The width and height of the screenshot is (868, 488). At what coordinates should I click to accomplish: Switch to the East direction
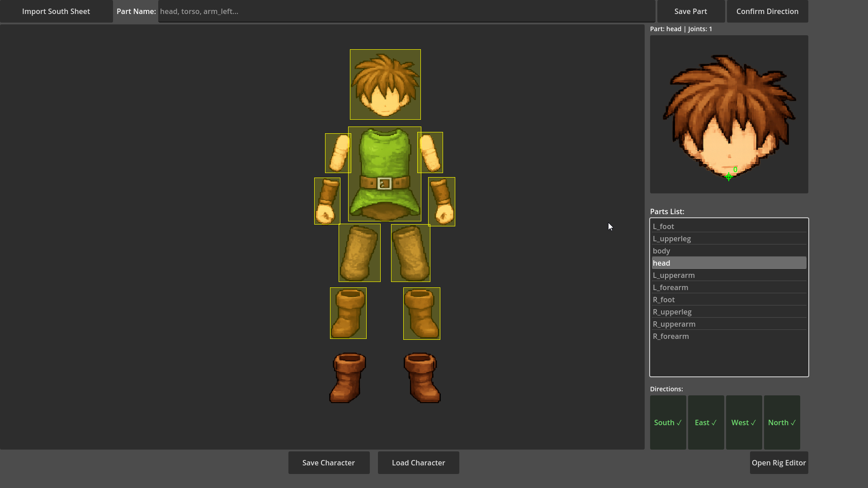tap(706, 422)
